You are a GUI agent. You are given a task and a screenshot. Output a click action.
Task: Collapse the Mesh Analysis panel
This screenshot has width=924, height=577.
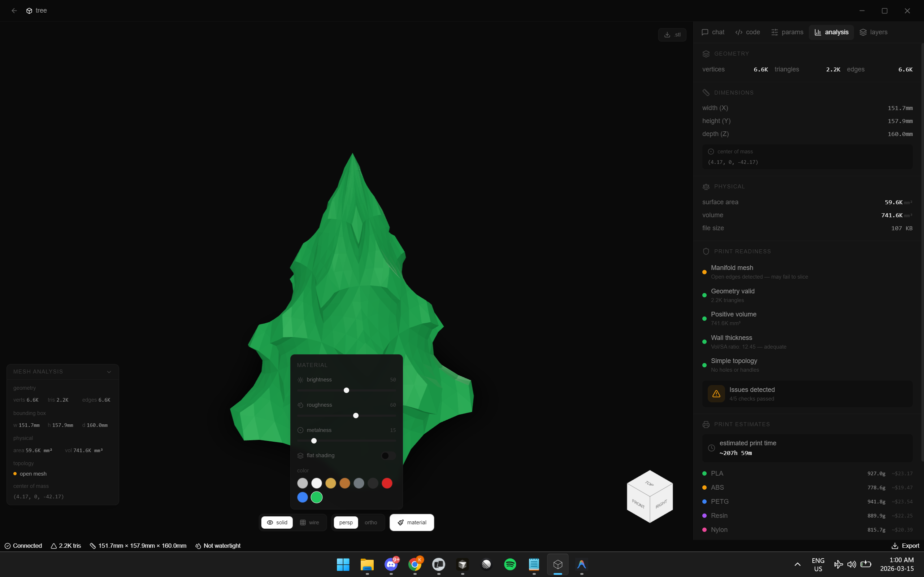[109, 372]
